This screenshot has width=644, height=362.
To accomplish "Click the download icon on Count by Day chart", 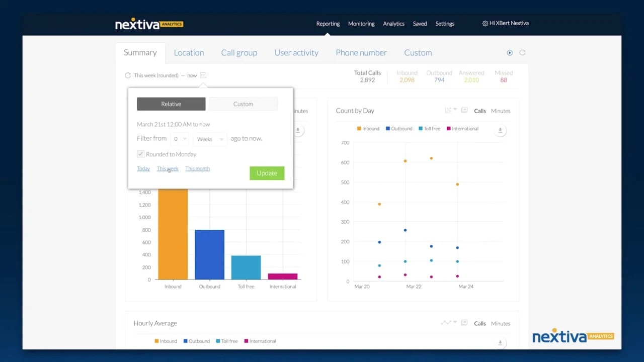I will tap(500, 130).
